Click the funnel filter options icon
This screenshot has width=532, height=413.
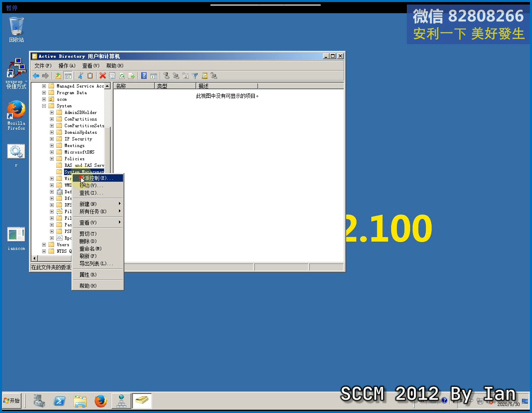coord(195,76)
